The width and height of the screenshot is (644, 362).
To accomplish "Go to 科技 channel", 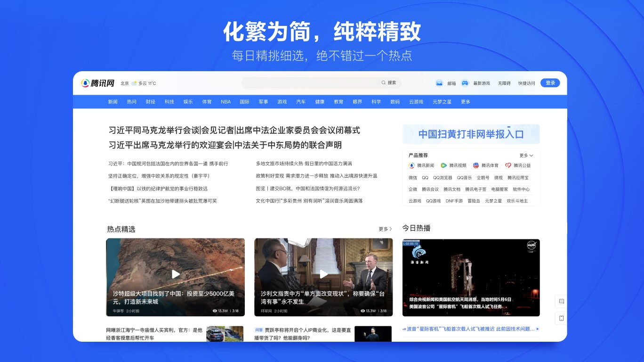I will 169,102.
